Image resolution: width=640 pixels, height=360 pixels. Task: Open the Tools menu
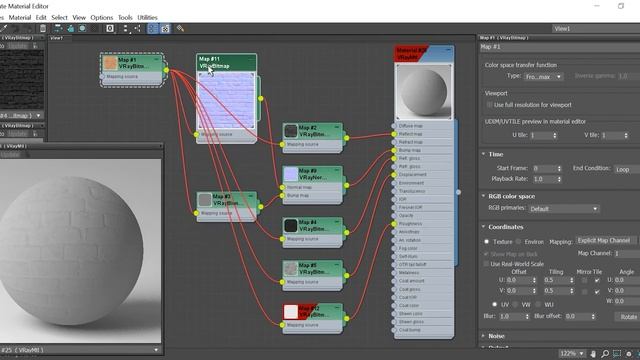[x=125, y=18]
